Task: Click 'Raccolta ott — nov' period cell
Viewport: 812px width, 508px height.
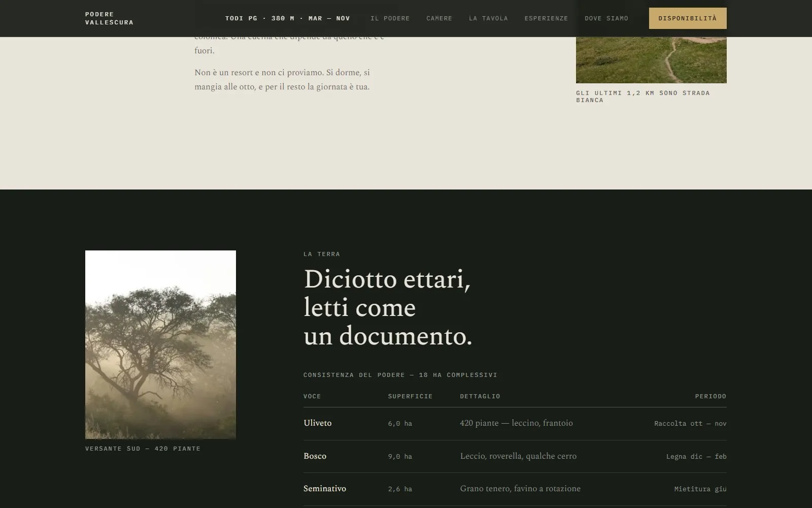Action: pos(690,424)
